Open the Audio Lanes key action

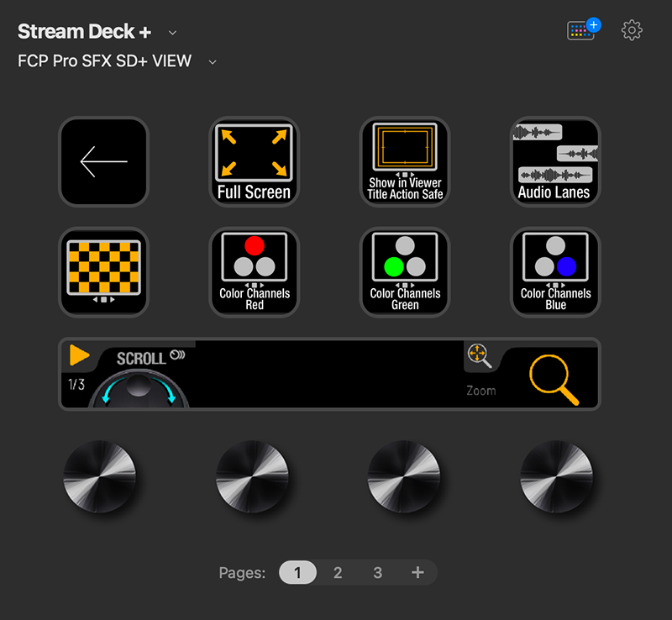pyautogui.click(x=554, y=161)
